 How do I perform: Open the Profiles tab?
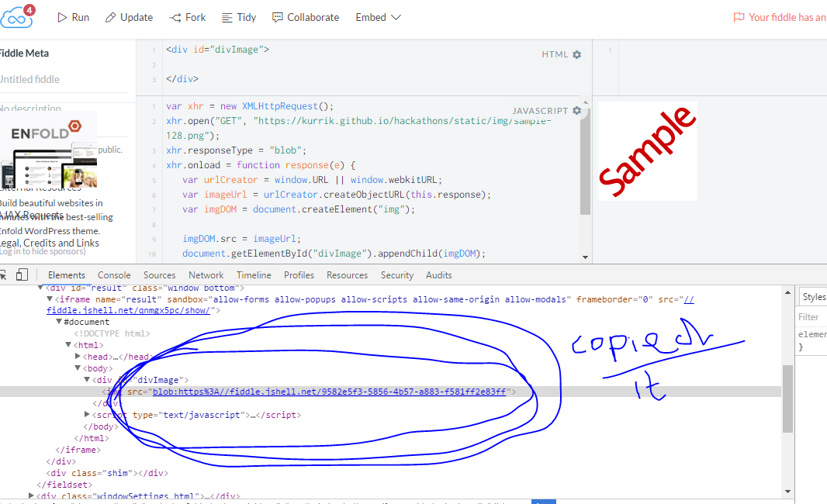[x=299, y=275]
